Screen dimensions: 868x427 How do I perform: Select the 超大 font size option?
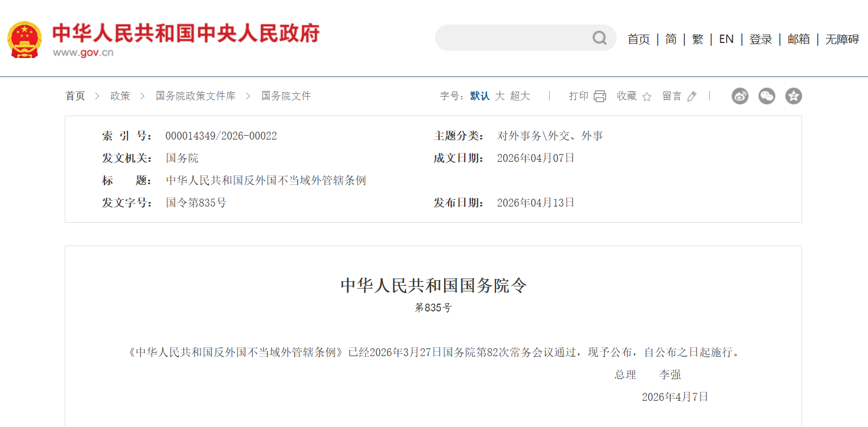519,95
